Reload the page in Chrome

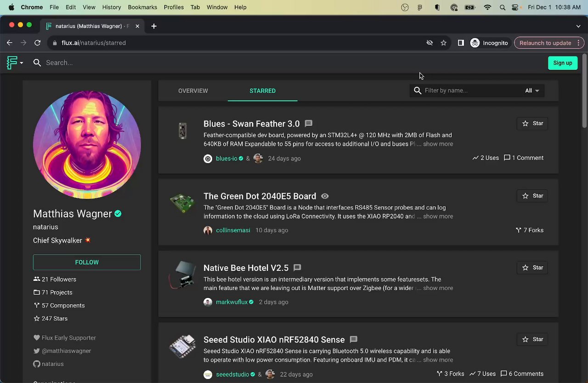pyautogui.click(x=38, y=43)
